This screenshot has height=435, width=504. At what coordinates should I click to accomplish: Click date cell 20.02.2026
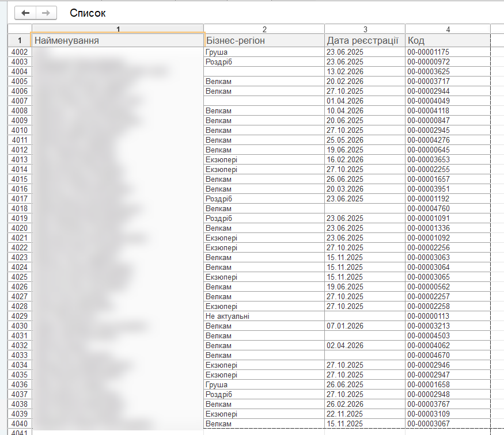365,82
